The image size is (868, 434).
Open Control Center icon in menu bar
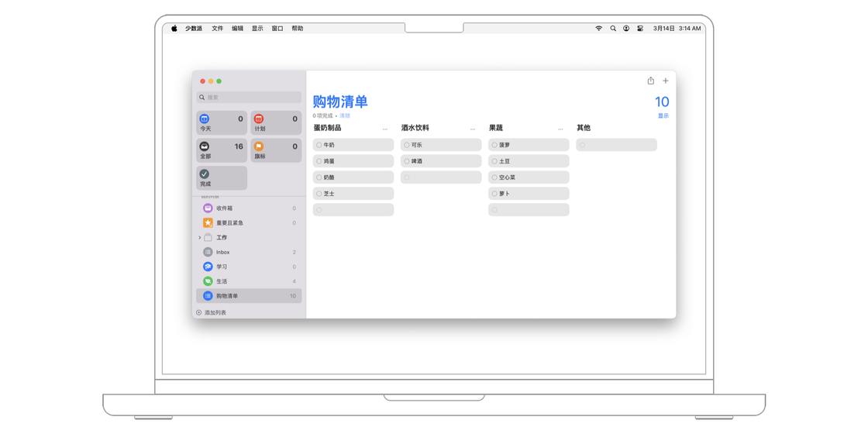(x=640, y=28)
